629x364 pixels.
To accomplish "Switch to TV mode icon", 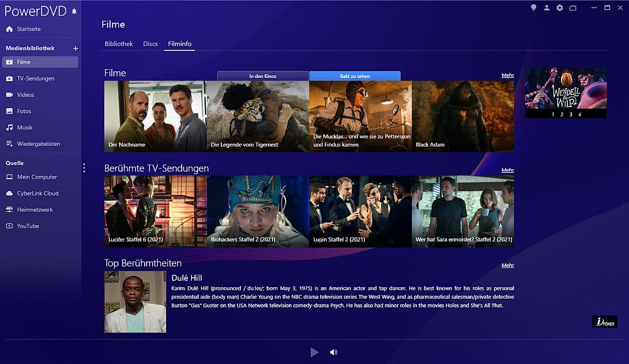I will coord(573,8).
